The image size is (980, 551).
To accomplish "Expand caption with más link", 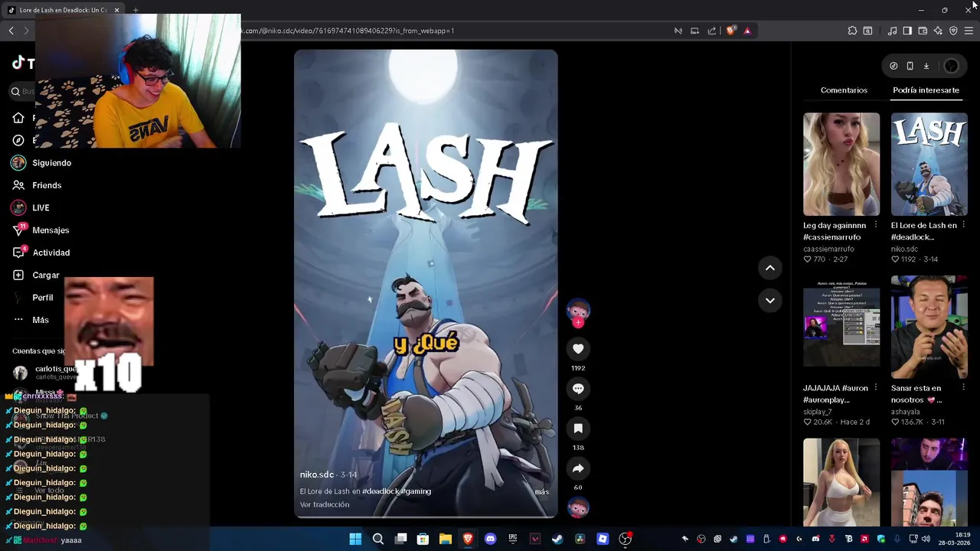I will tap(541, 492).
